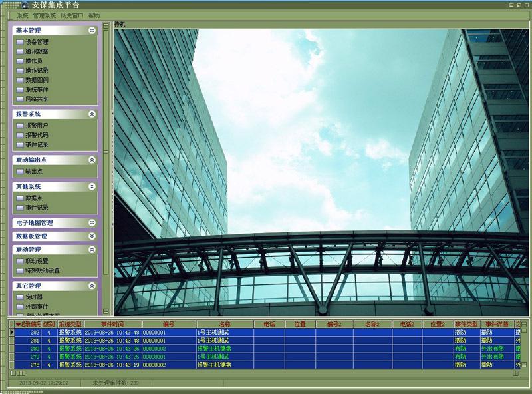This screenshot has height=394, width=532.
Task: Open 网络共享 in the sidebar
Action: point(37,98)
